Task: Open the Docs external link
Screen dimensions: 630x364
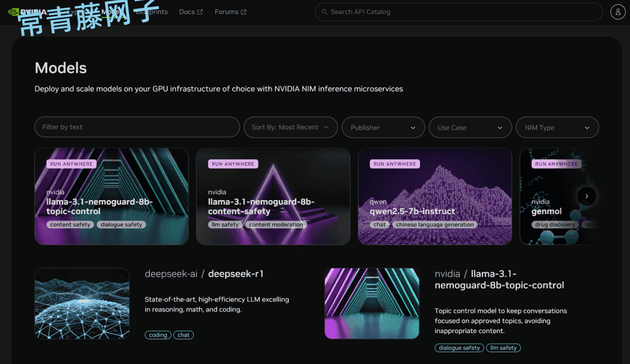Action: click(x=191, y=12)
